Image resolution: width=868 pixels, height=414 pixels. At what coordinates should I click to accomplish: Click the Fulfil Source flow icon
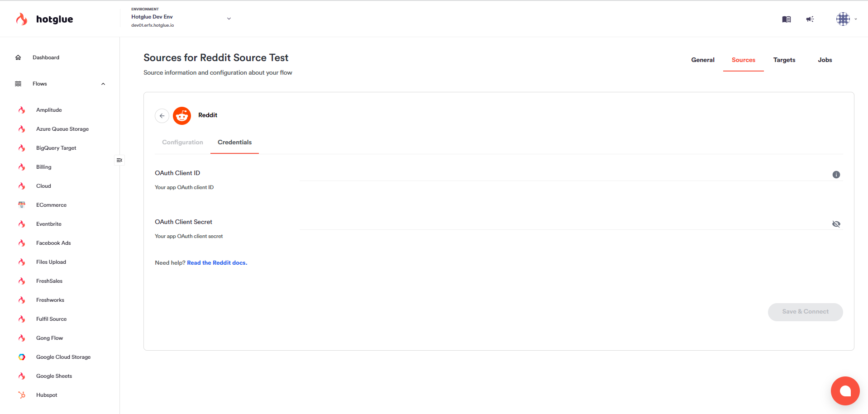point(22,319)
